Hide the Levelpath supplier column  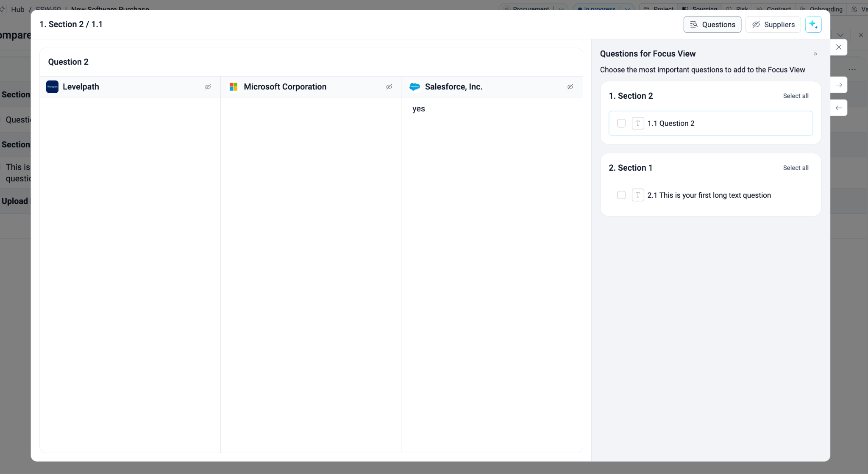click(208, 87)
